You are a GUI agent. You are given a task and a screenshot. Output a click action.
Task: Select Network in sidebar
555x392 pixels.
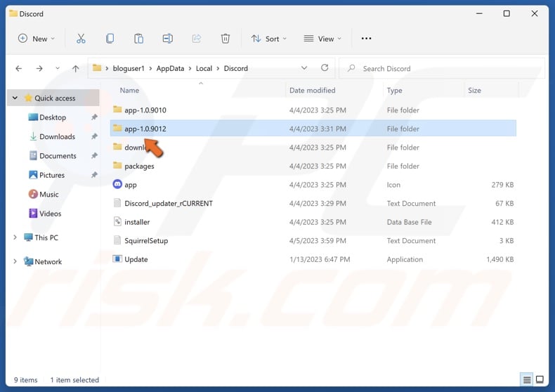pos(48,261)
